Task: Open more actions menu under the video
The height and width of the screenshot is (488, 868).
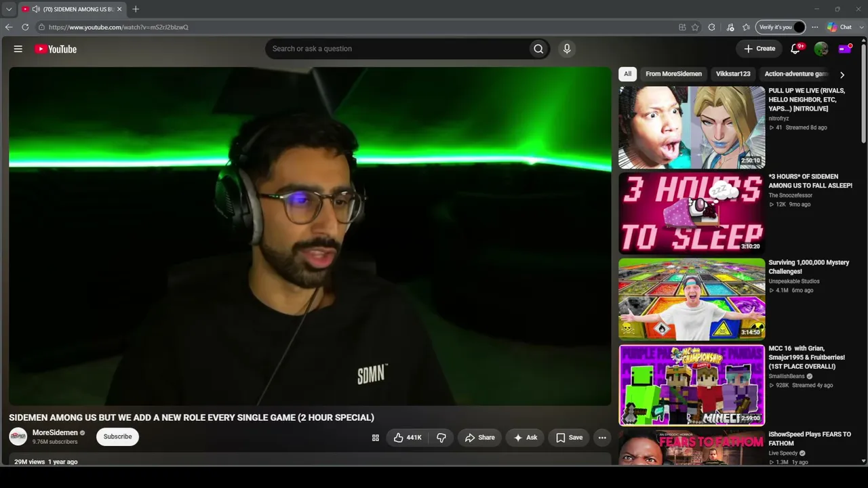Action: pos(602,437)
